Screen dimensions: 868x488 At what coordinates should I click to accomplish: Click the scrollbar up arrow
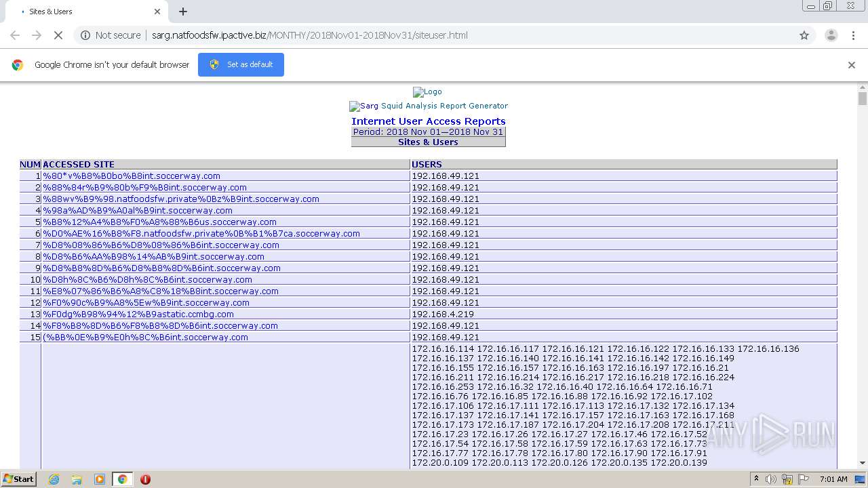point(863,87)
